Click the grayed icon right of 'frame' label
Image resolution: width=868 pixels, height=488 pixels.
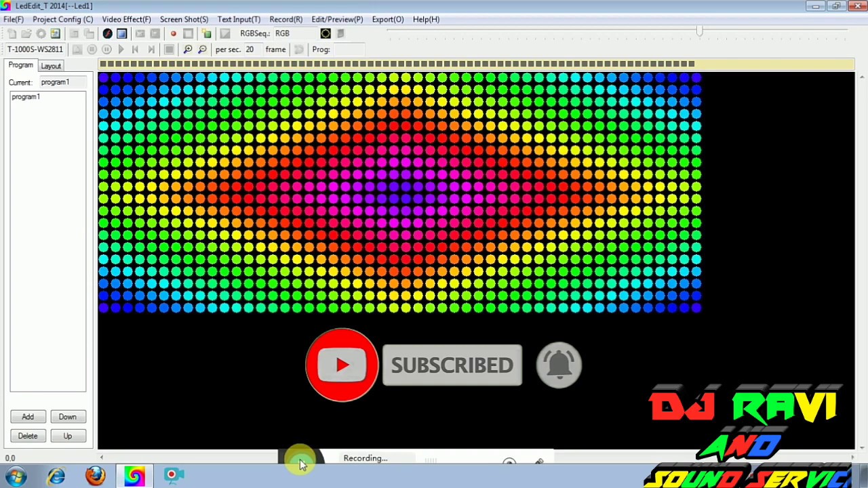click(298, 49)
